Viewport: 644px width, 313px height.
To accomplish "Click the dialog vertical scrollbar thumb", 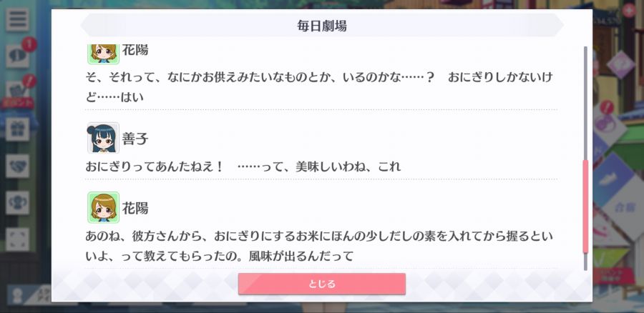I will click(x=585, y=207).
